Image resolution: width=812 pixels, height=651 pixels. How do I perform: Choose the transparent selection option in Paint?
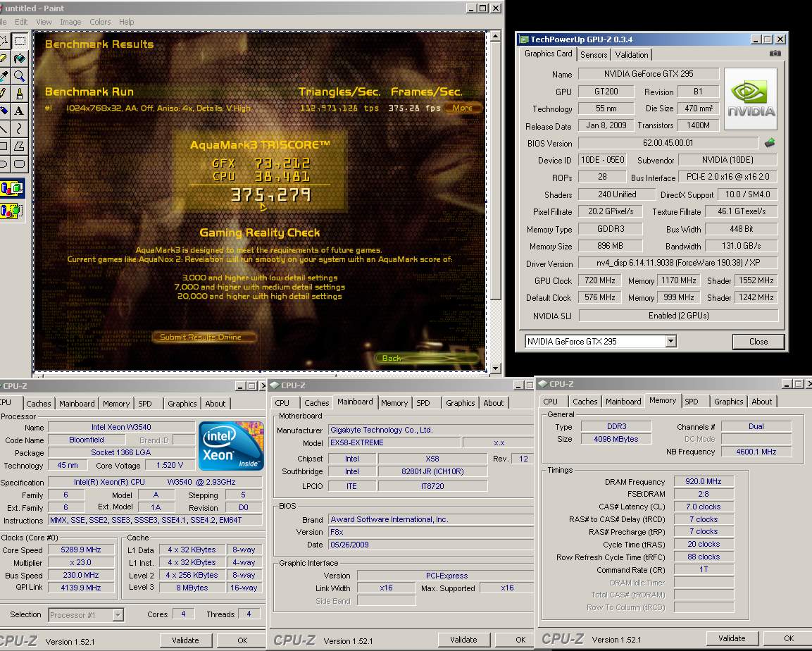tap(12, 210)
